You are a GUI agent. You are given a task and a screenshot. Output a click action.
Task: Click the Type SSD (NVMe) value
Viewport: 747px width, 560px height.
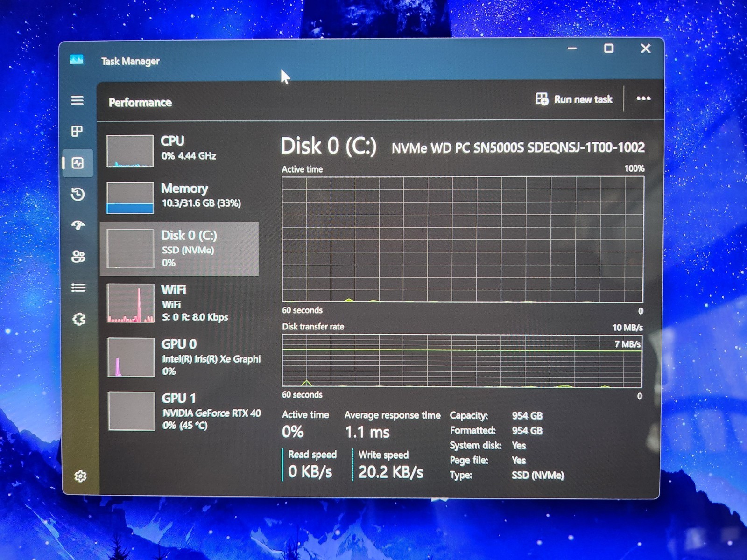538,476
